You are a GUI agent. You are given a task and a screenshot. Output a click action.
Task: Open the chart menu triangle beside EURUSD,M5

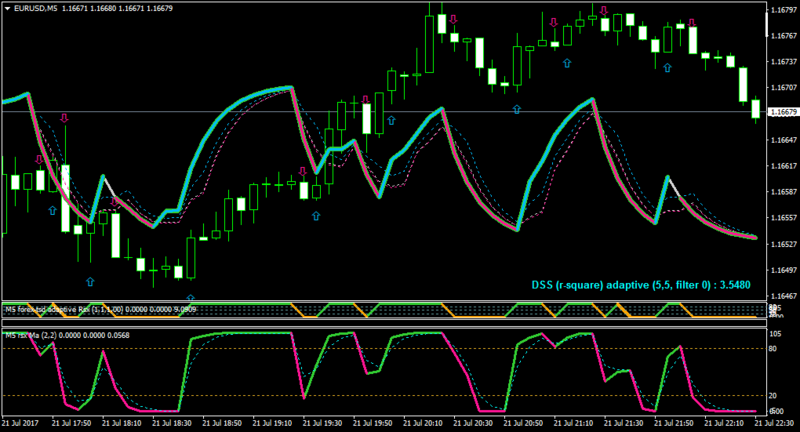click(x=7, y=8)
